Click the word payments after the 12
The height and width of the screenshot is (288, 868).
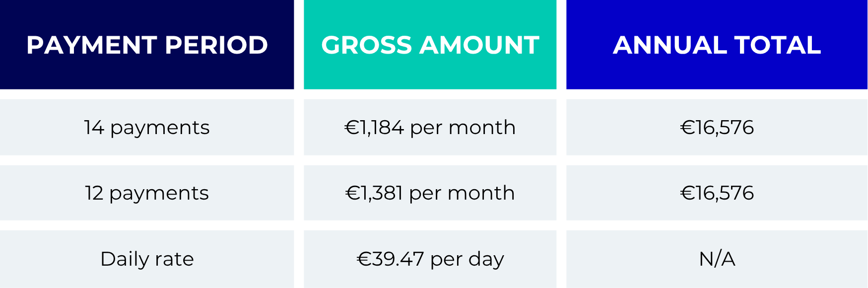pyautogui.click(x=159, y=194)
